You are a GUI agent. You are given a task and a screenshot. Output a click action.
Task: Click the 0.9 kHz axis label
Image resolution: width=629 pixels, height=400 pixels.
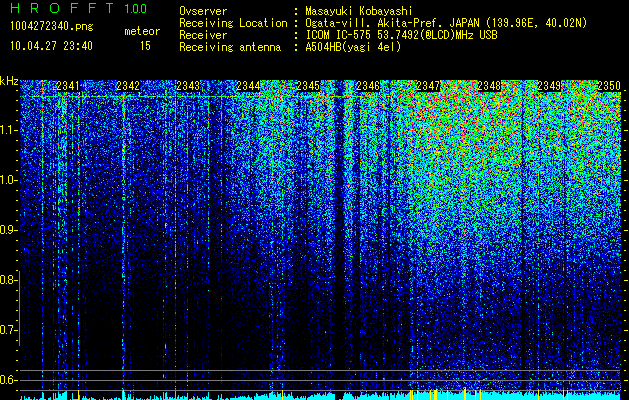click(8, 230)
